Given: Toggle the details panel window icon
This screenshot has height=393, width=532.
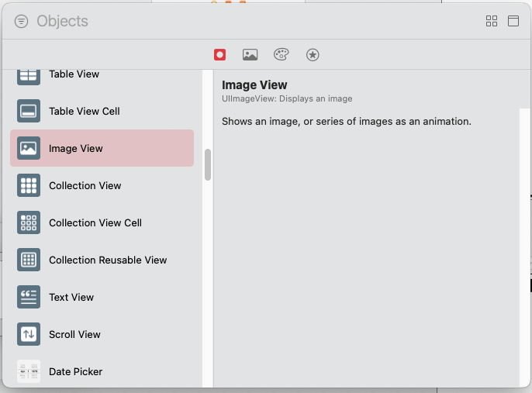Looking at the screenshot, I should (x=513, y=21).
